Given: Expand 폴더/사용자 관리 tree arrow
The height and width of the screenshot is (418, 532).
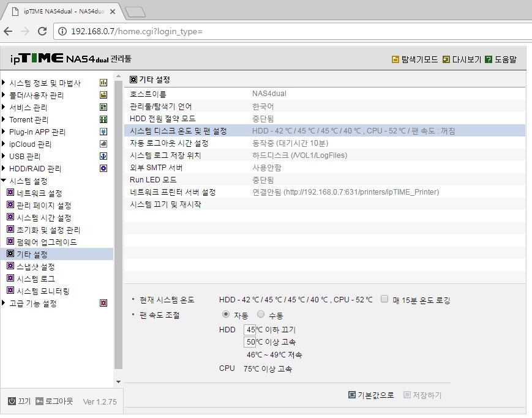Looking at the screenshot, I should point(4,94).
